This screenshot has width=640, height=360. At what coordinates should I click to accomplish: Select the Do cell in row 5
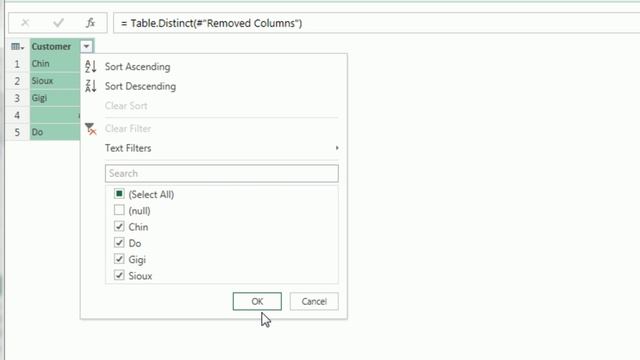click(x=55, y=132)
